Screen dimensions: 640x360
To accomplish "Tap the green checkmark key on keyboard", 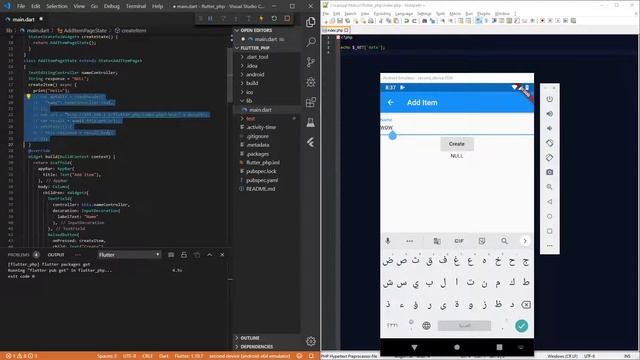I will (x=521, y=326).
